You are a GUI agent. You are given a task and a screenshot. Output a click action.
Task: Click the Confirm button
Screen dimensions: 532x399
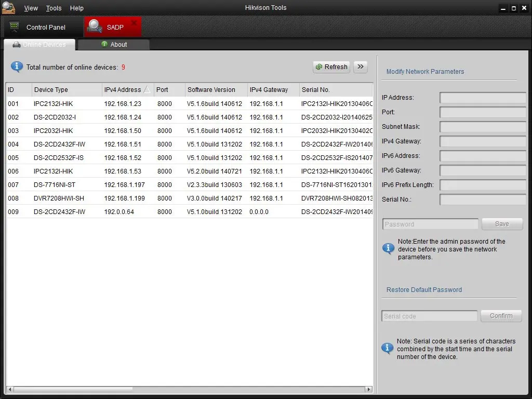coord(501,316)
